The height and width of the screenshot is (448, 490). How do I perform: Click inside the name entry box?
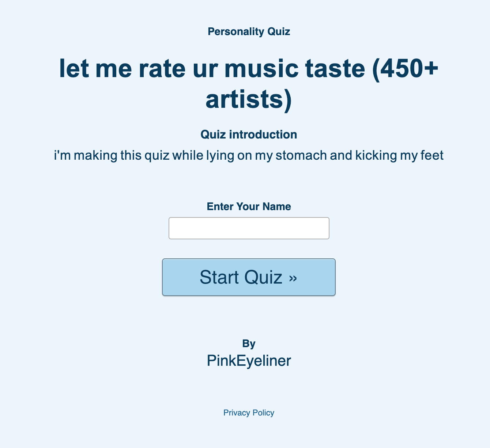[x=249, y=228]
